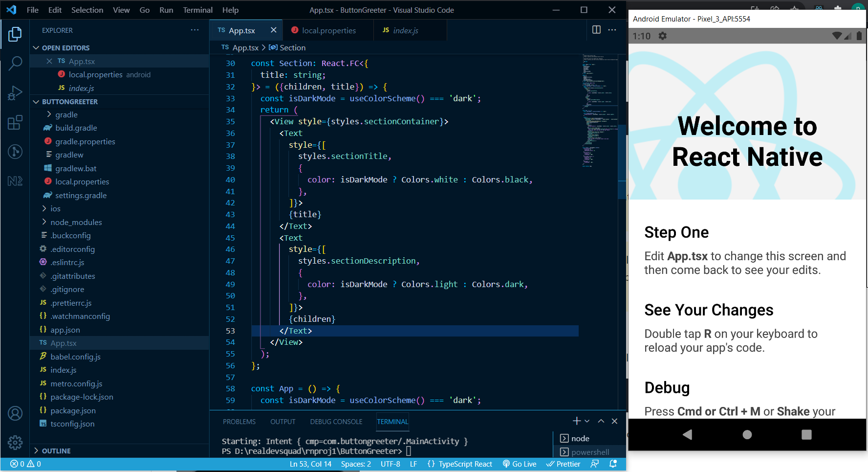Open the File menu
The width and height of the screenshot is (868, 472).
point(33,10)
